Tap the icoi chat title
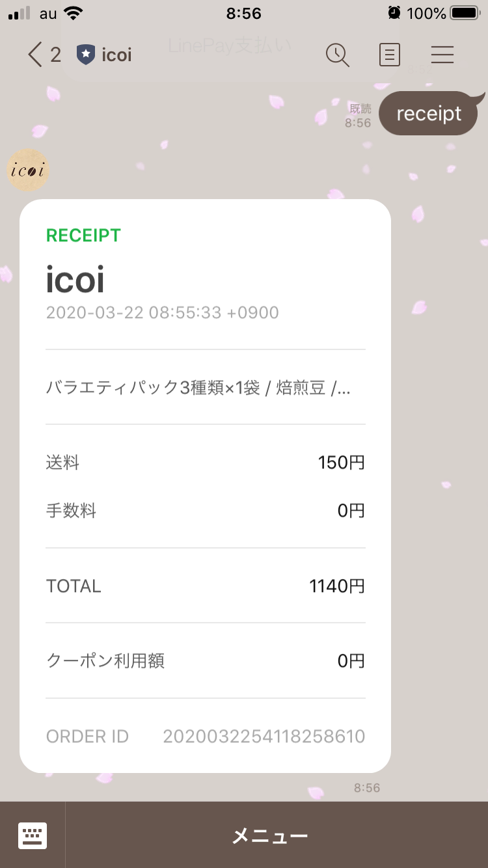Screen dimensions: 488x868 click(x=117, y=55)
